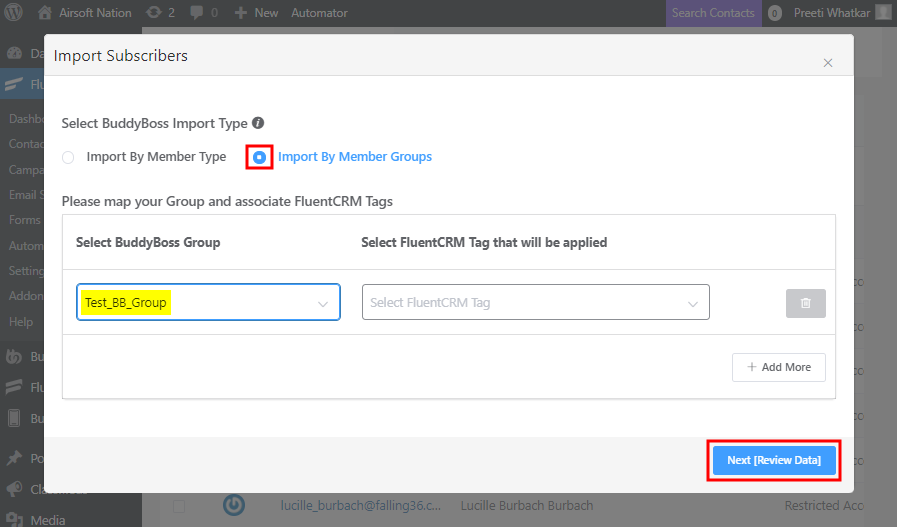Tick the checkbox beside lucille_burbach row
897x527 pixels.
pos(180,505)
